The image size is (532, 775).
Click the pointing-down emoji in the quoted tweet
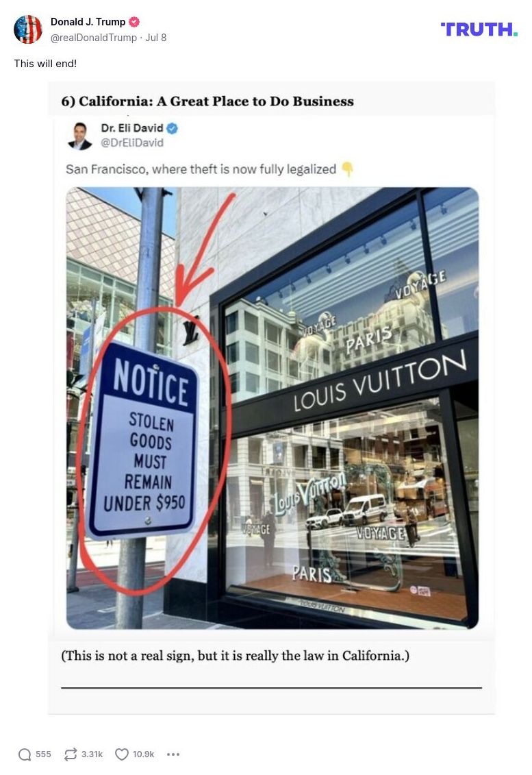pos(348,169)
